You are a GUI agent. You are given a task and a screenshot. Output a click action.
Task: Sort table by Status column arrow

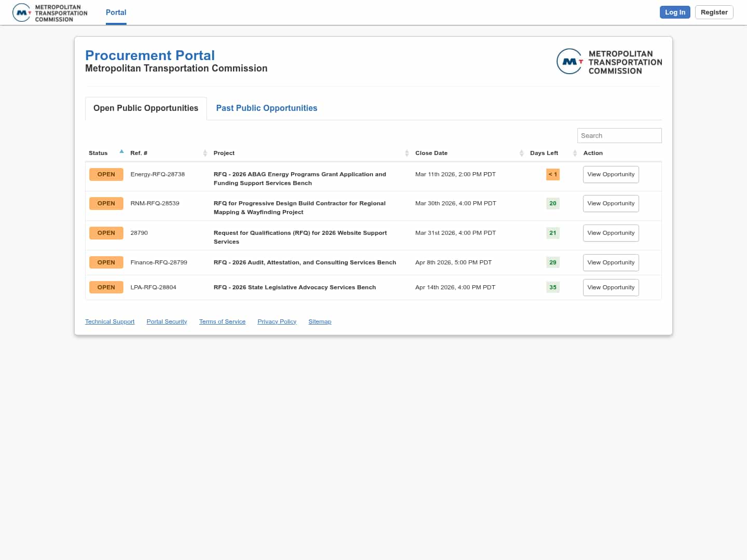[121, 152]
